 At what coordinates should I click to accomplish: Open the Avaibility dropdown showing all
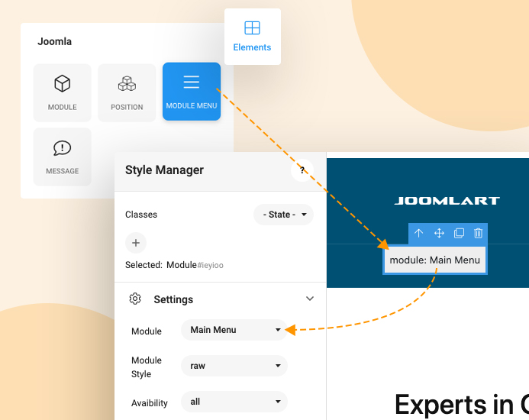[x=234, y=402]
